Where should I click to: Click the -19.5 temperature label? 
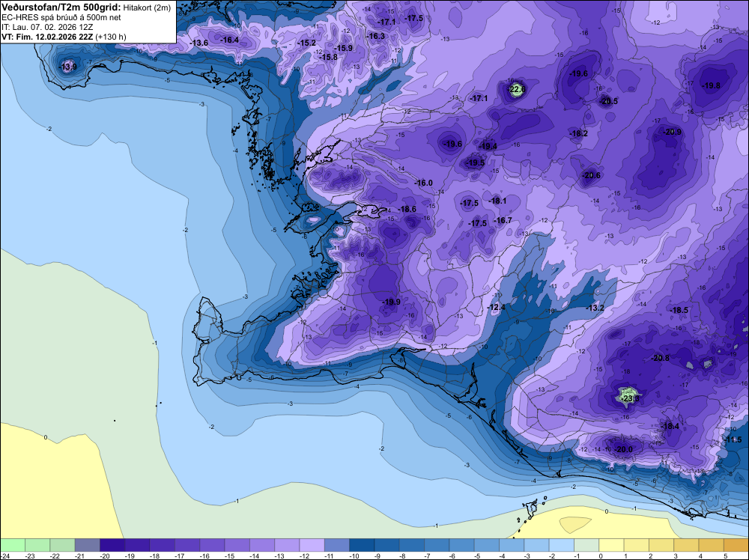(476, 162)
